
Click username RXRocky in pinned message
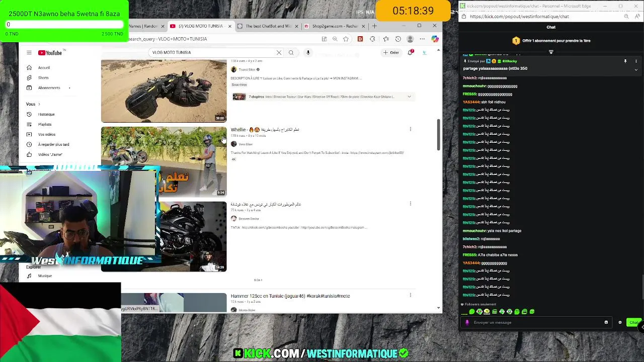[510, 61]
